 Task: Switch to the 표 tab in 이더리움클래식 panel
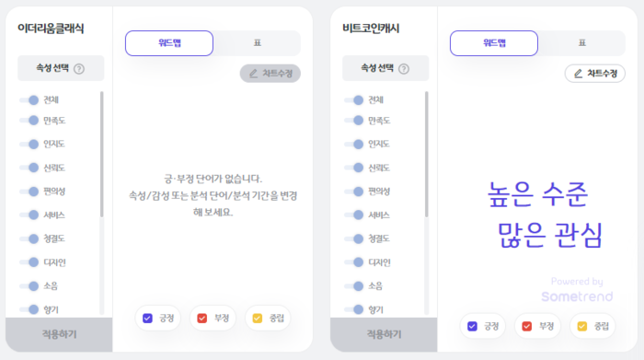coord(257,43)
